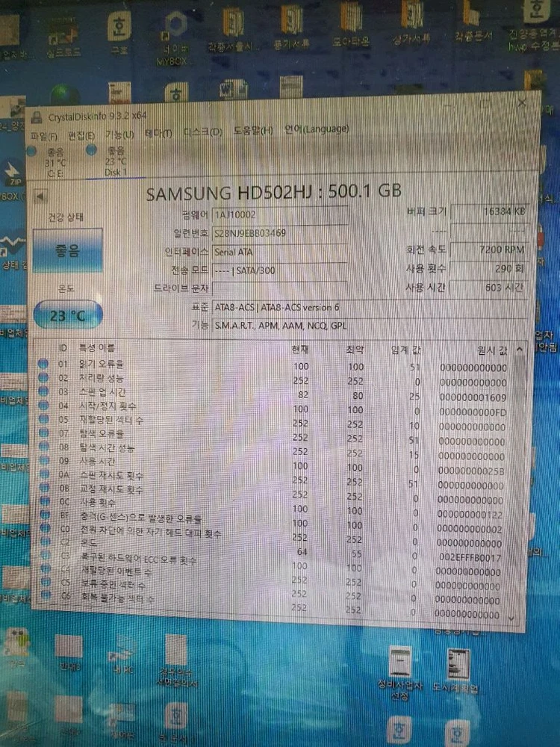560x747 pixels.
Task: Click the status circle for 재할당된 섹터 수 row
Action: click(x=44, y=419)
